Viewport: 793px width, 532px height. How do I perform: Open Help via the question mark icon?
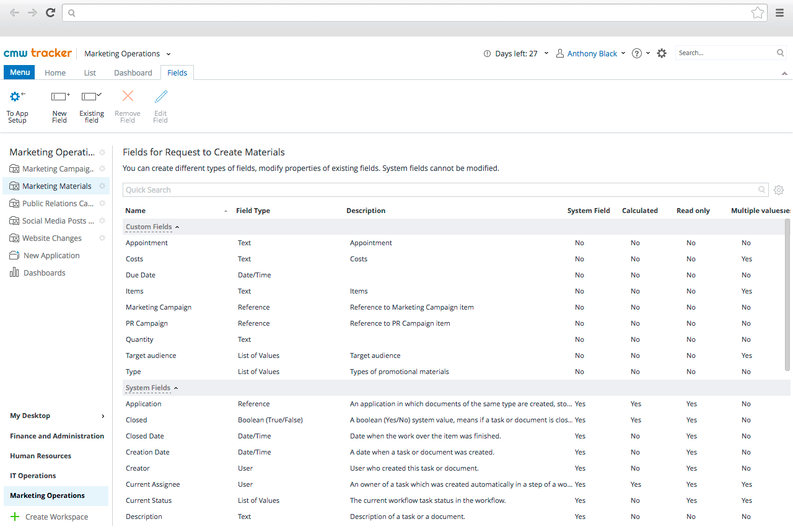point(637,53)
